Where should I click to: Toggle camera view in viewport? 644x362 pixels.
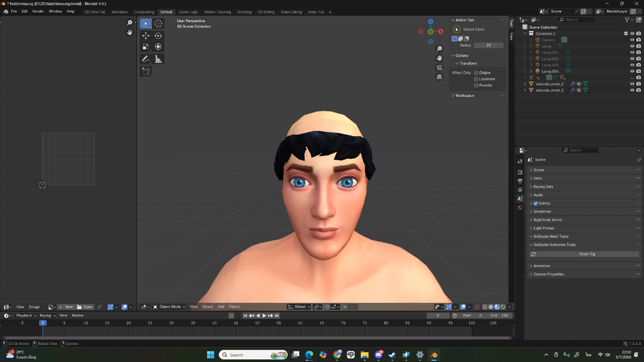pyautogui.click(x=439, y=68)
